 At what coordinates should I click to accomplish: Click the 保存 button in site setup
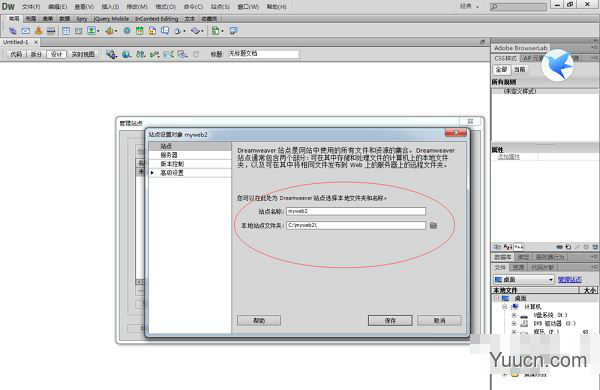(390, 320)
